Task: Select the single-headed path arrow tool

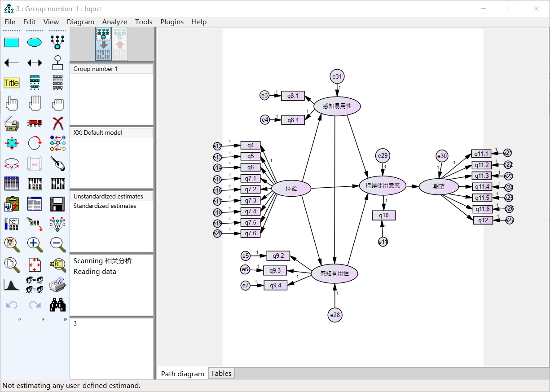Action: point(11,63)
